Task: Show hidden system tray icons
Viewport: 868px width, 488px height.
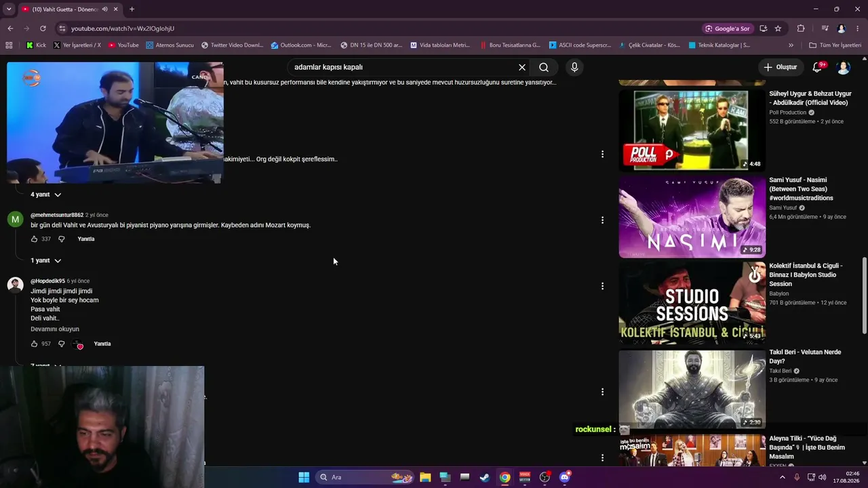Action: [x=782, y=477]
